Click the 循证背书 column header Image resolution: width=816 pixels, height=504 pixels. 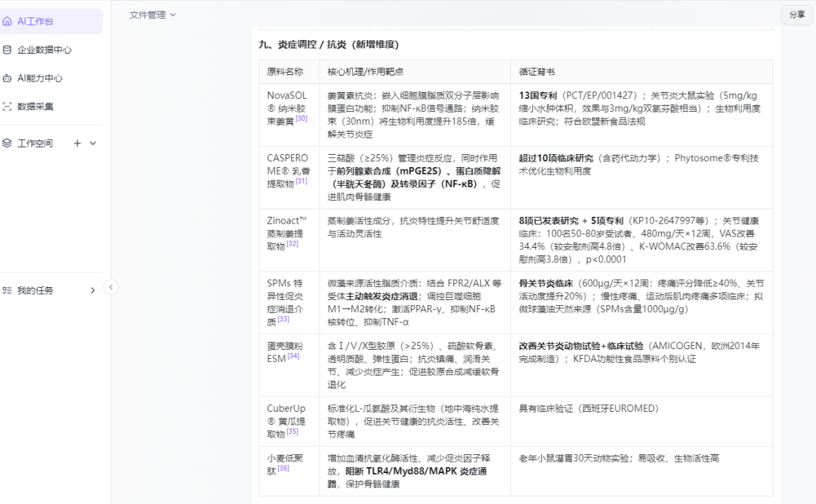click(x=641, y=72)
